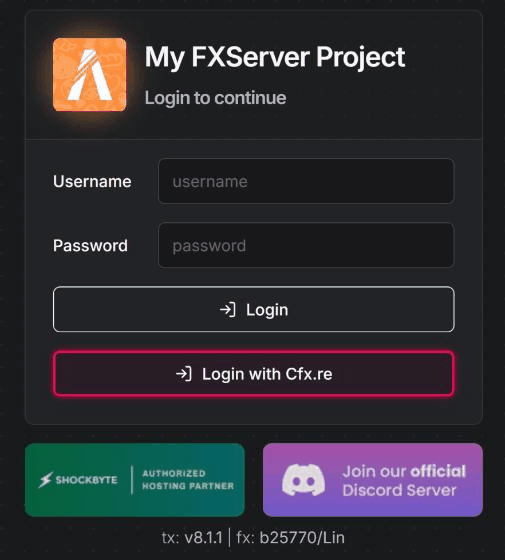The width and height of the screenshot is (505, 560).
Task: Click the fx: b25770/Lin build text
Action: click(290, 538)
